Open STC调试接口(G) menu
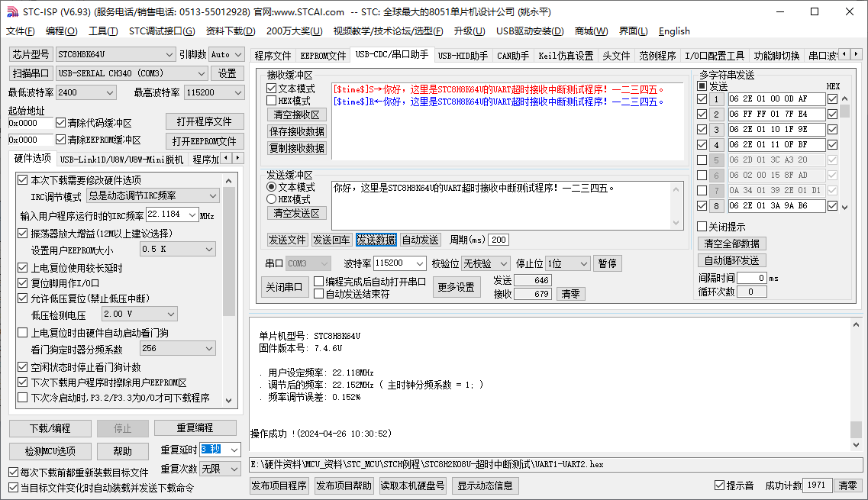Image resolution: width=868 pixels, height=500 pixels. click(x=162, y=31)
